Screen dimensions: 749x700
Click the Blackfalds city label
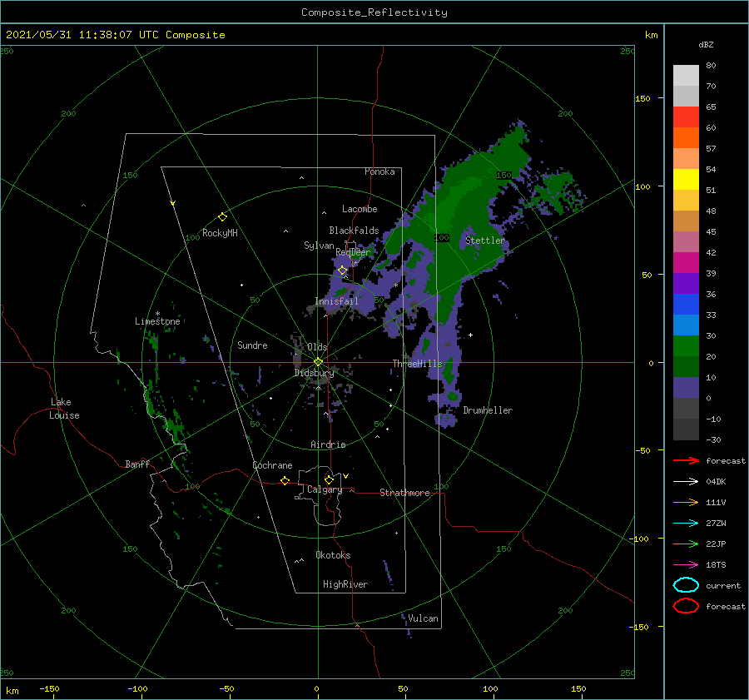(354, 231)
